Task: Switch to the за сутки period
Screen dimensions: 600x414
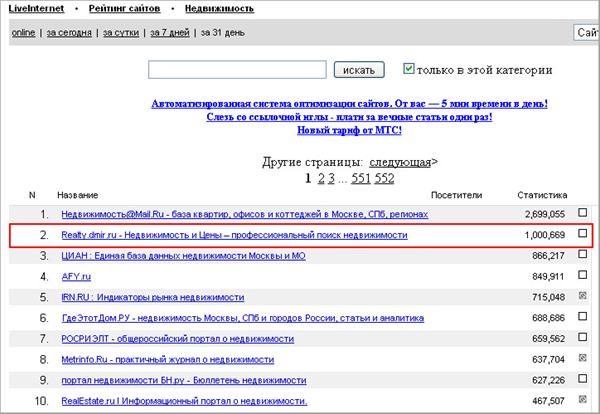Action: click(x=121, y=33)
